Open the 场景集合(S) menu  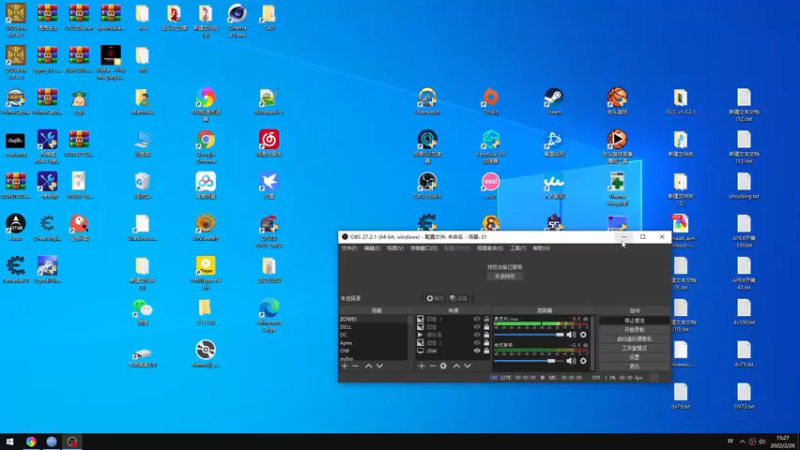pos(490,248)
